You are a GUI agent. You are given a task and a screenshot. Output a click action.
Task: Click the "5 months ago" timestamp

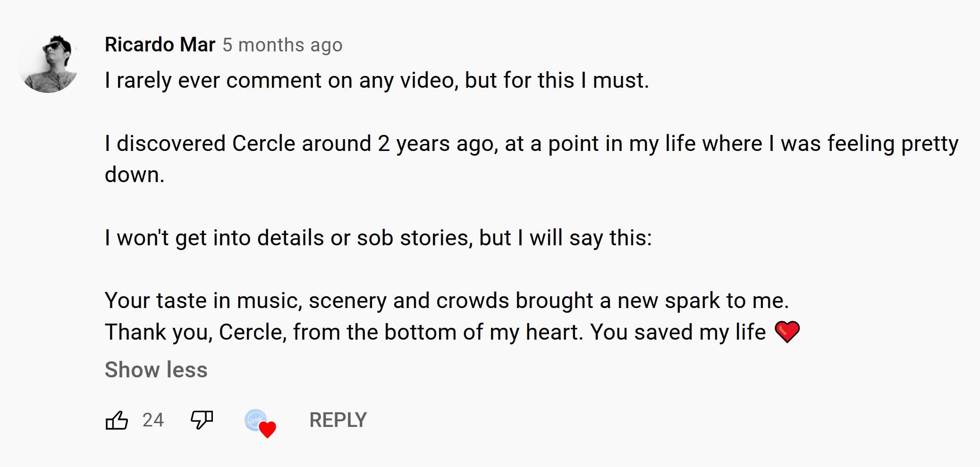[x=282, y=45]
